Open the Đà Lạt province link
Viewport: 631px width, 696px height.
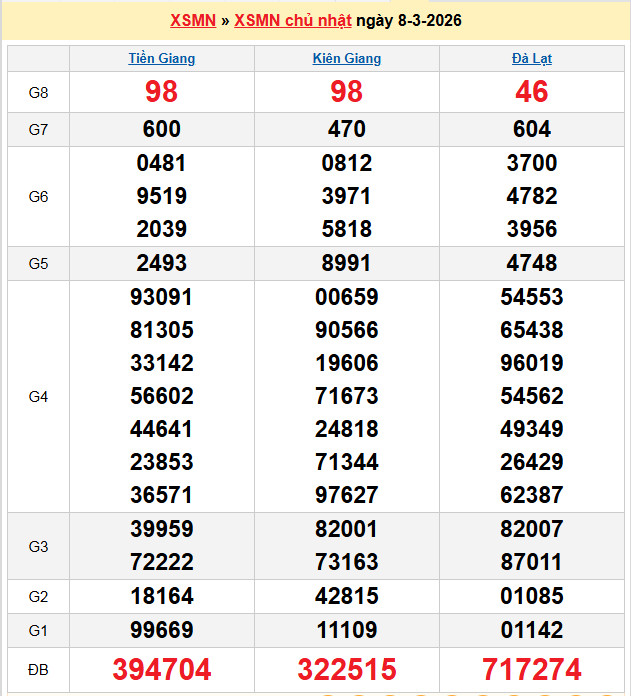coord(532,59)
